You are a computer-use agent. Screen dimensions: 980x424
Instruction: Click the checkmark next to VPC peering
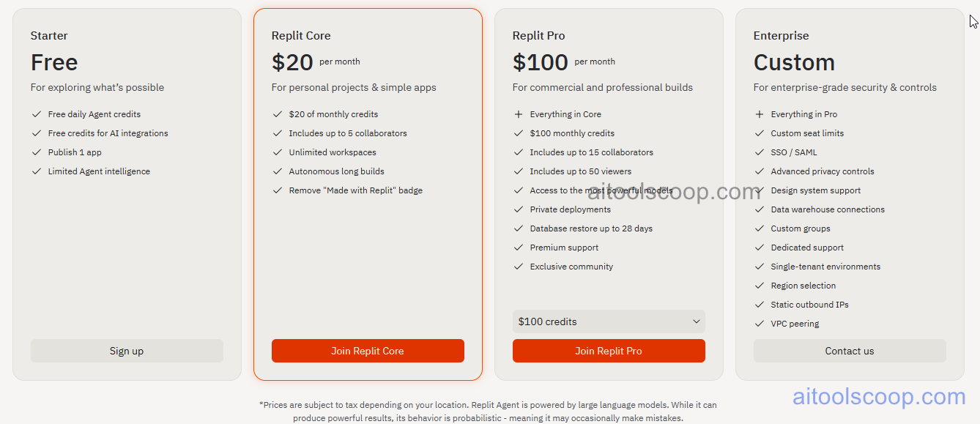tap(759, 324)
